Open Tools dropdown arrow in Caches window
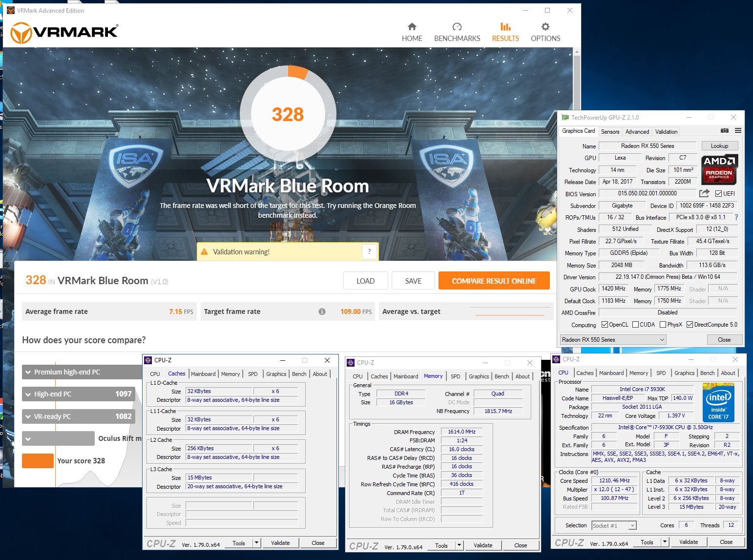Viewport: 753px width, 560px height. [256, 543]
